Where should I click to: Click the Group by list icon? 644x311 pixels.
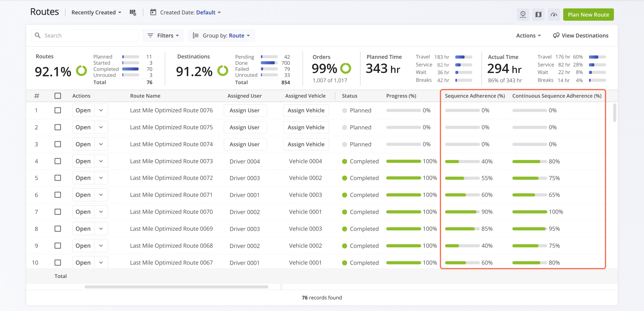click(196, 35)
